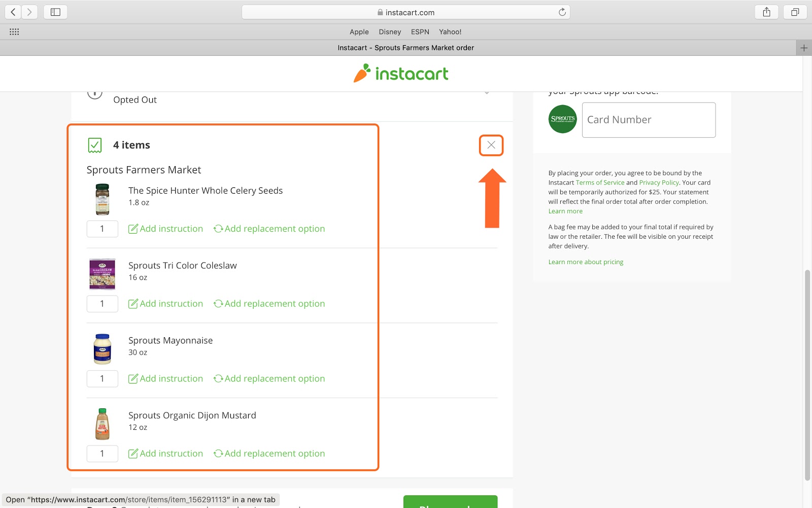Image resolution: width=812 pixels, height=508 pixels.
Task: Click the Sprouts round logo
Action: 563,119
